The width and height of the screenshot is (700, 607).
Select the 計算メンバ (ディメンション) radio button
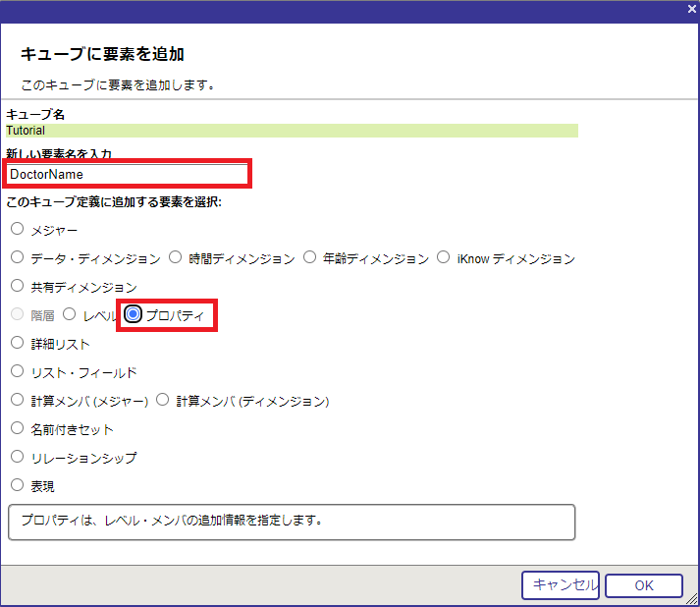pyautogui.click(x=163, y=400)
